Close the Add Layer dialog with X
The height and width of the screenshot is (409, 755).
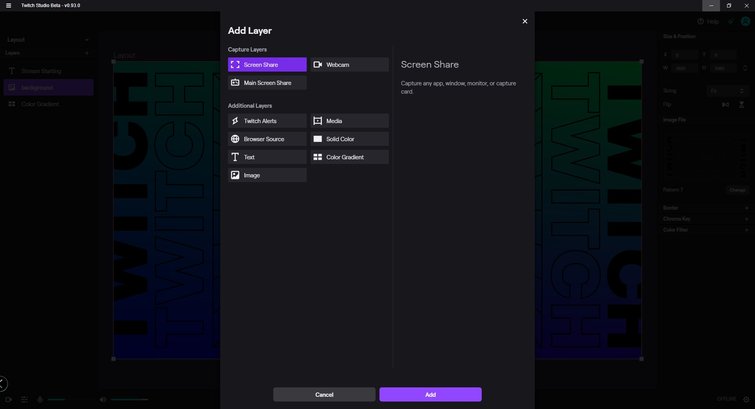click(x=525, y=21)
